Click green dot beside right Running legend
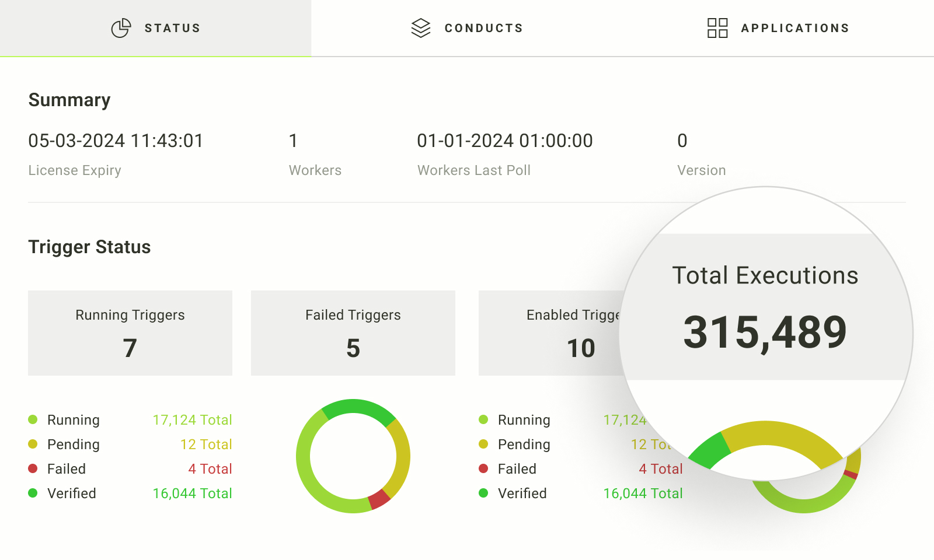This screenshot has width=934, height=560. (x=483, y=419)
